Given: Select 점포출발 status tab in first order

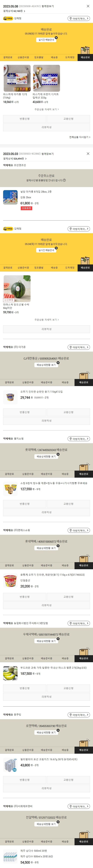Looking at the screenshot, I should 39,57.
